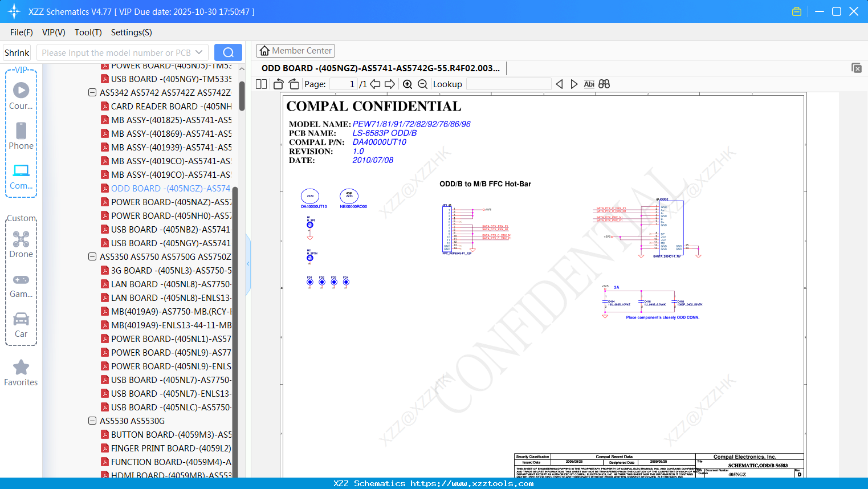
Task: Open 3G BOARD -(405NL3)-AS5750 file
Action: [166, 270]
